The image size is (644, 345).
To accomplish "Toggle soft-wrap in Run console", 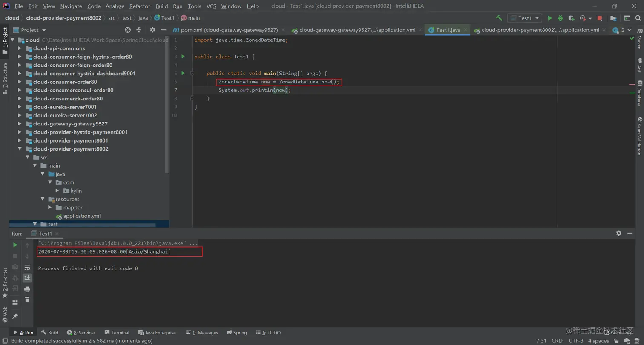I will pos(27,267).
